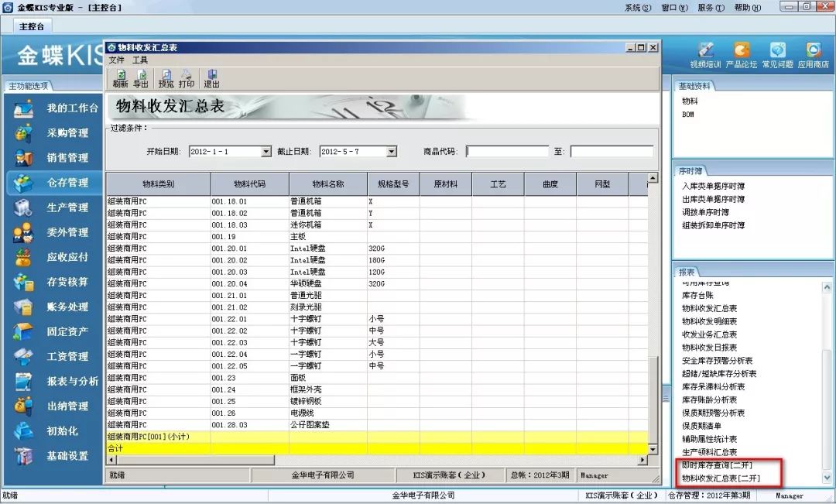The height and width of the screenshot is (504, 836).
Task: Select the 迷你机箱 name cell
Action: point(328,225)
